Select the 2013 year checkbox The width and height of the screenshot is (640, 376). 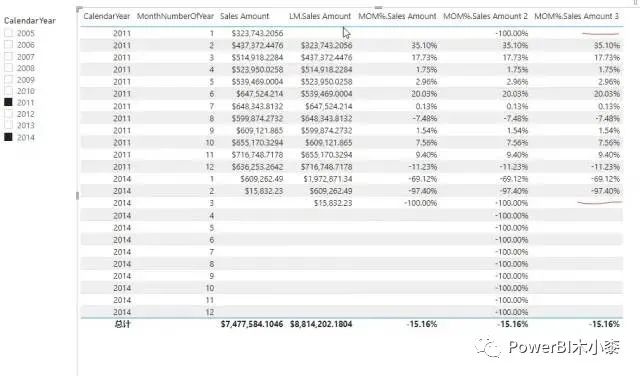pyautogui.click(x=9, y=125)
